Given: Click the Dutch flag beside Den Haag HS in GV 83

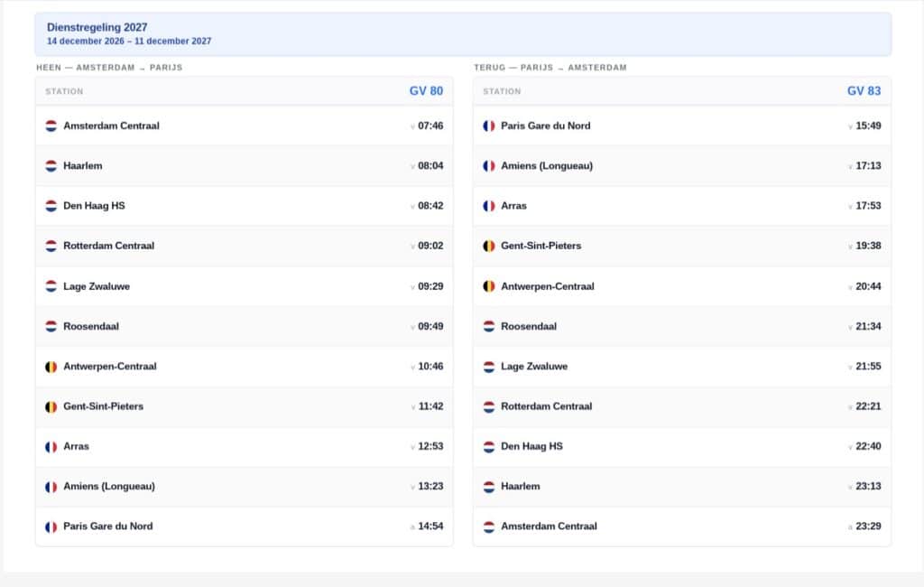Looking at the screenshot, I should coord(488,447).
